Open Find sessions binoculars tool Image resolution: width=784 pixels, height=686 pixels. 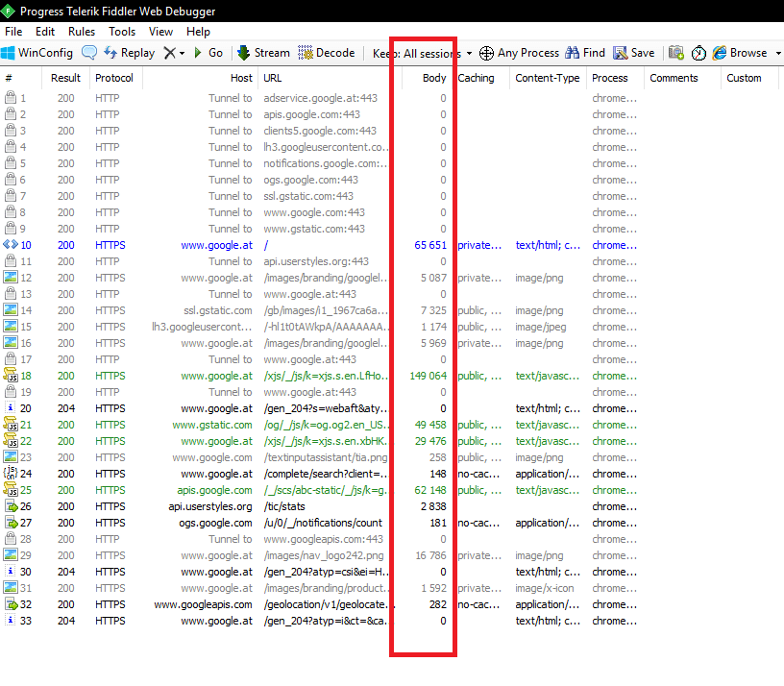click(x=585, y=53)
